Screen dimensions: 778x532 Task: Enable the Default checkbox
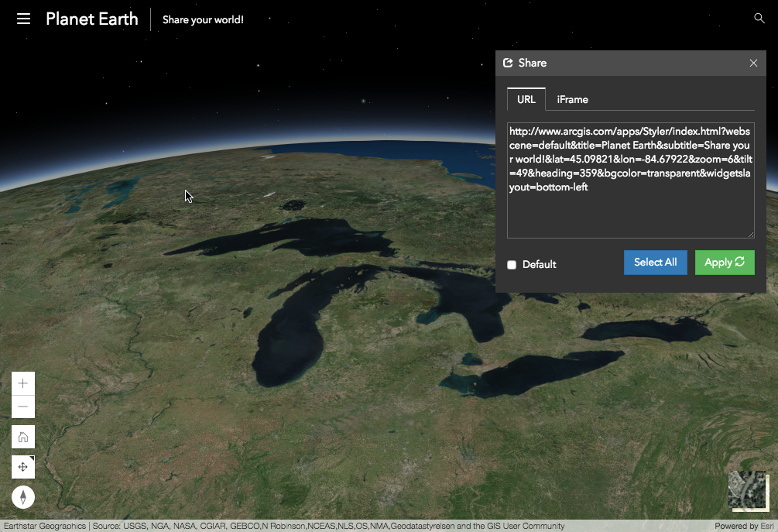[x=512, y=265]
